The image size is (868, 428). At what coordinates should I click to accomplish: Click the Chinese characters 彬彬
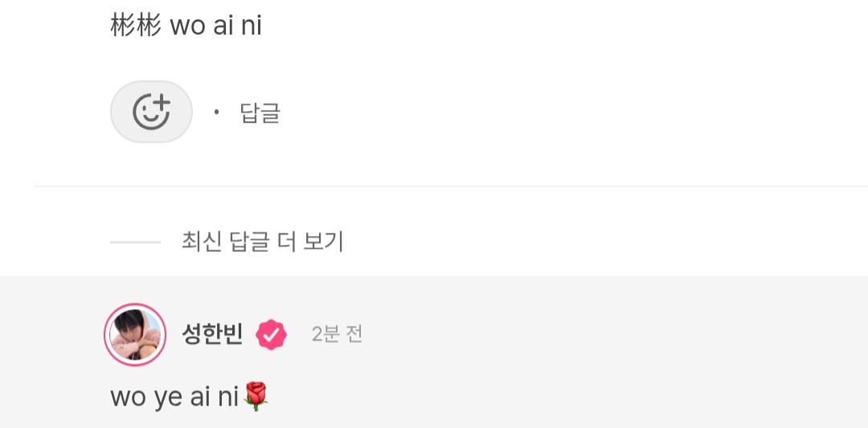136,26
